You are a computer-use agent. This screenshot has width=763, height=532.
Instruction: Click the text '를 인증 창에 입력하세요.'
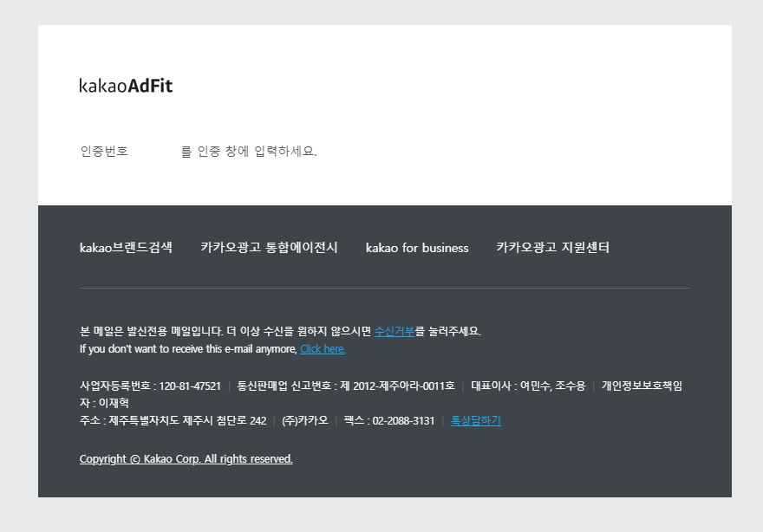coord(249,152)
